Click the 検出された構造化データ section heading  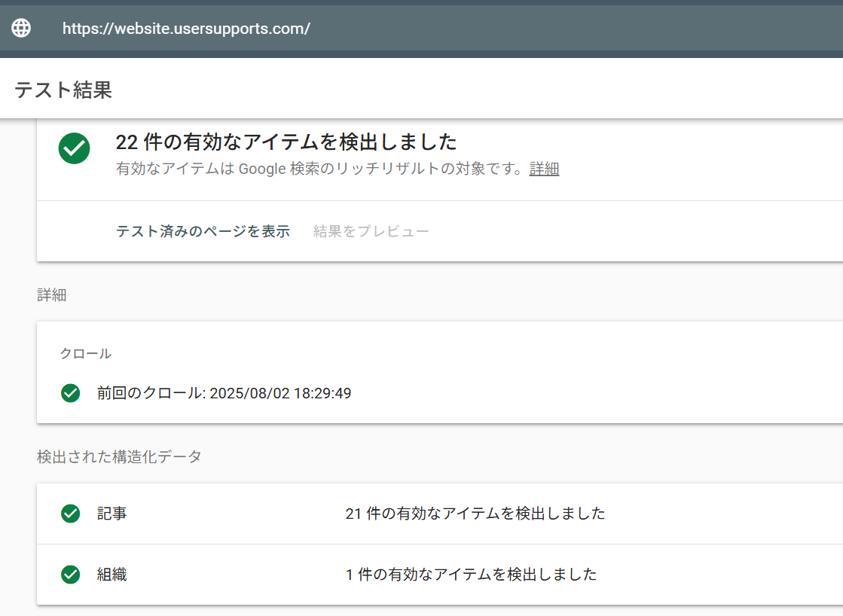119,456
